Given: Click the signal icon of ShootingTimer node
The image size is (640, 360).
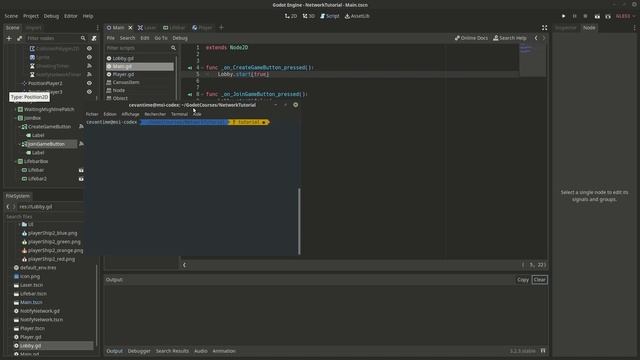Looking at the screenshot, I should pyautogui.click(x=89, y=66).
